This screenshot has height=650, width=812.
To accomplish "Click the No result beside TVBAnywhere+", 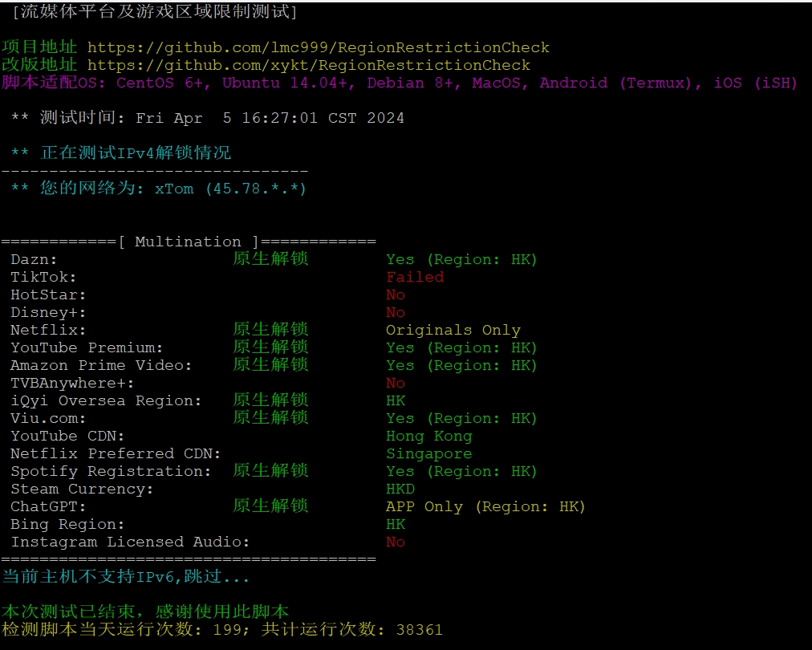I will 396,384.
